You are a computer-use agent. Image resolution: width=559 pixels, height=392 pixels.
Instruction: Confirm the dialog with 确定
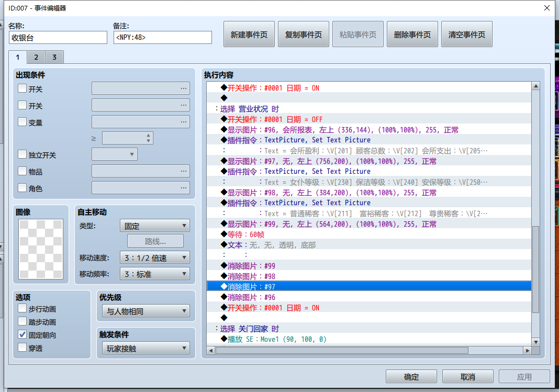point(411,376)
